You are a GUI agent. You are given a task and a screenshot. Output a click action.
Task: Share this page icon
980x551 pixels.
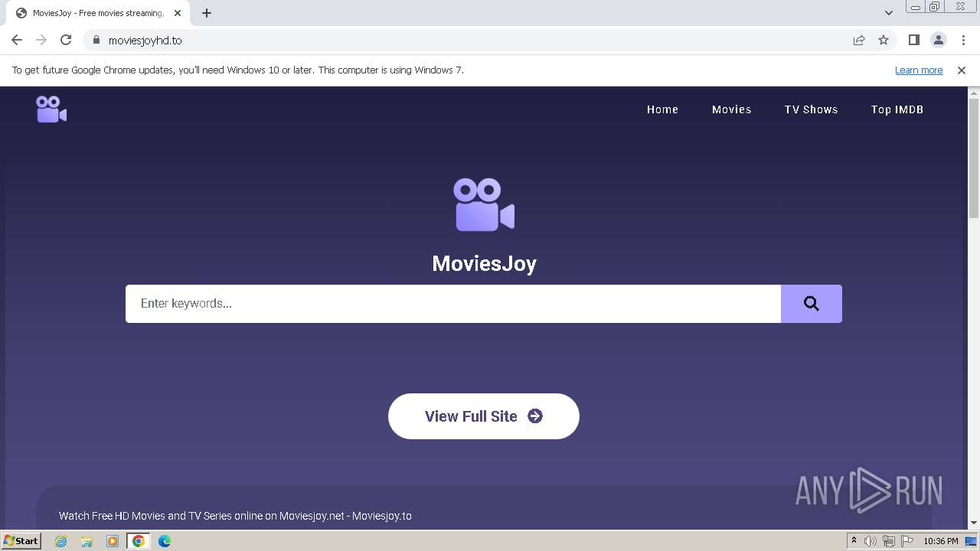(x=859, y=40)
